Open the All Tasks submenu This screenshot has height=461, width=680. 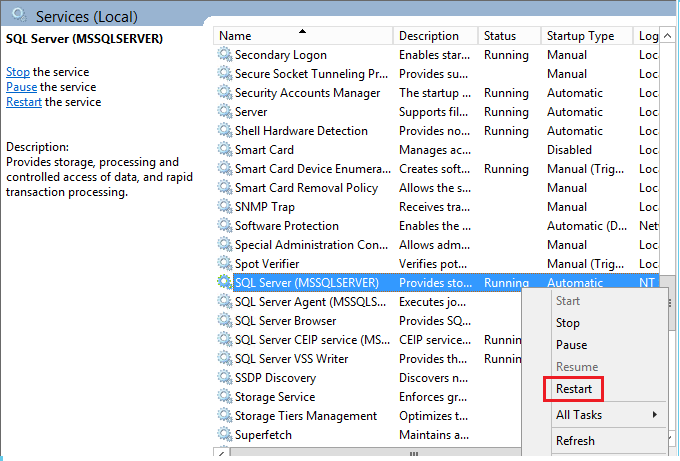tap(579, 415)
